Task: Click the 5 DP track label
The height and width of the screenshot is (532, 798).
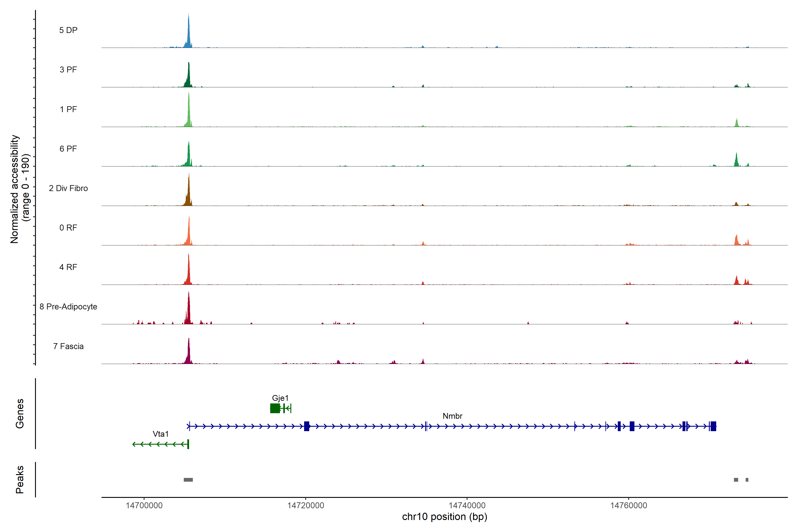Action: point(68,30)
